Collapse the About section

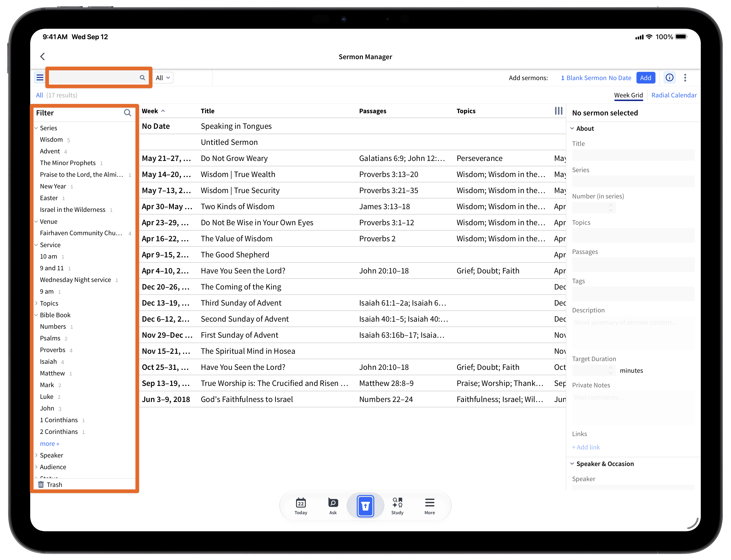pos(572,128)
